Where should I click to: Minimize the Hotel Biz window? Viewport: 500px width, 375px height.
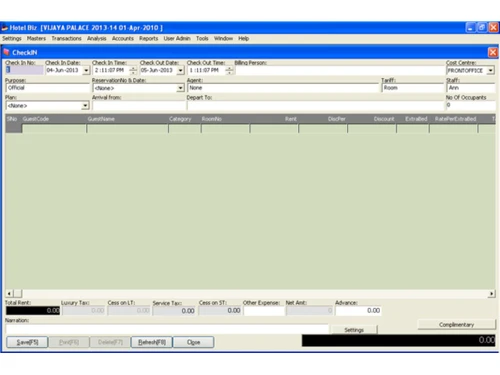pyautogui.click(x=470, y=28)
